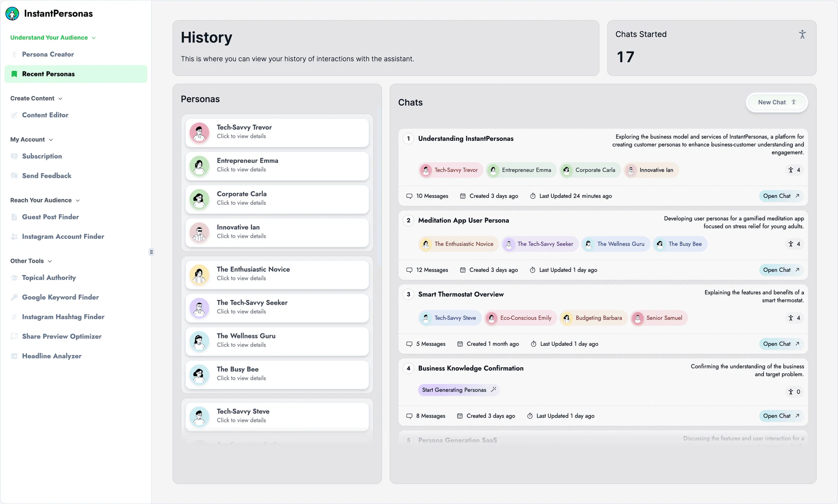Click the accessibility icon beside Chats Started
Image resolution: width=838 pixels, height=504 pixels.
coord(803,34)
